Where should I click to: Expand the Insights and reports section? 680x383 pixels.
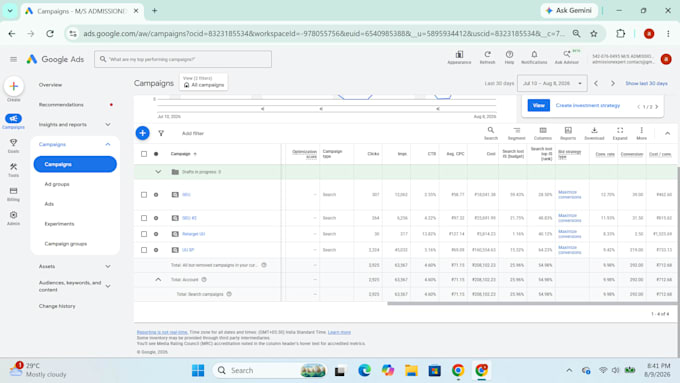108,124
